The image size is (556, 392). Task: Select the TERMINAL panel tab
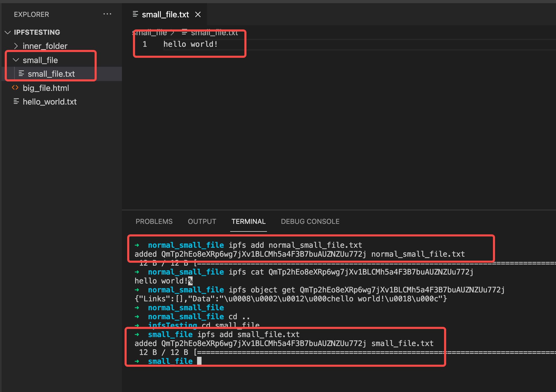pyautogui.click(x=248, y=221)
